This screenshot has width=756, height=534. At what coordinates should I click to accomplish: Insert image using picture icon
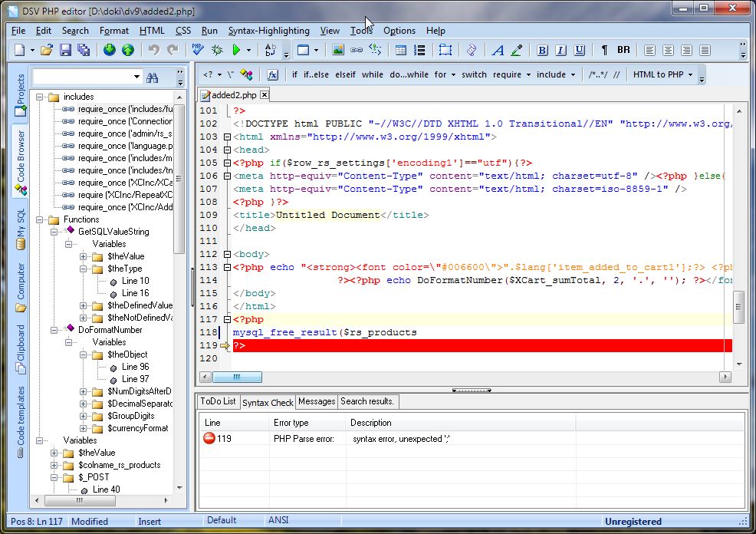click(338, 50)
